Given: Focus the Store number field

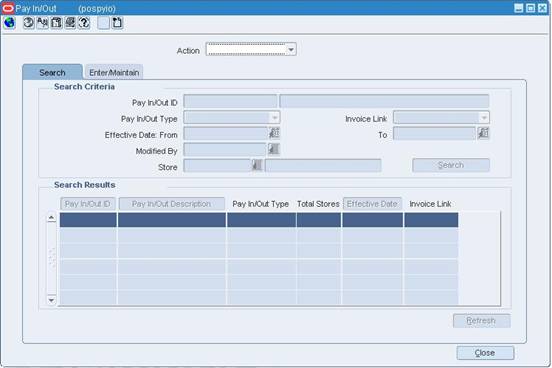Looking at the screenshot, I should [x=217, y=166].
